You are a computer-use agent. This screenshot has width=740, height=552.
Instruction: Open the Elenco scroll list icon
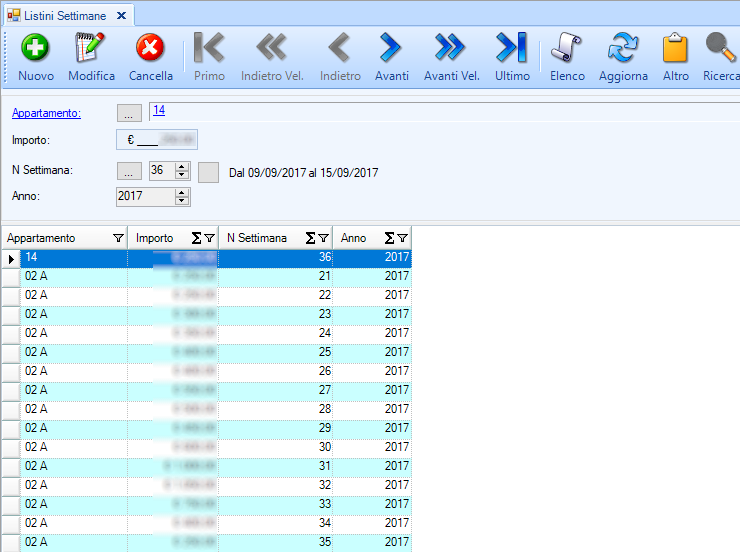coord(567,48)
